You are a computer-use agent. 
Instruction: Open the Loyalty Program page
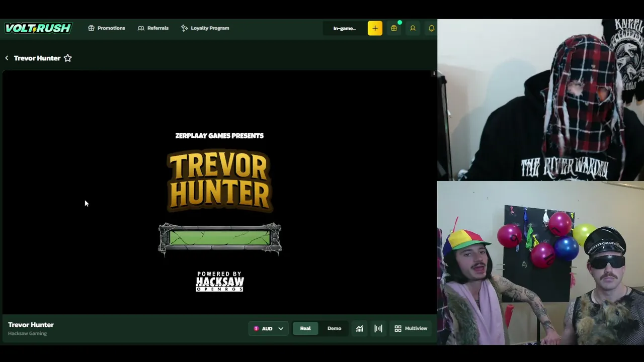click(x=205, y=28)
